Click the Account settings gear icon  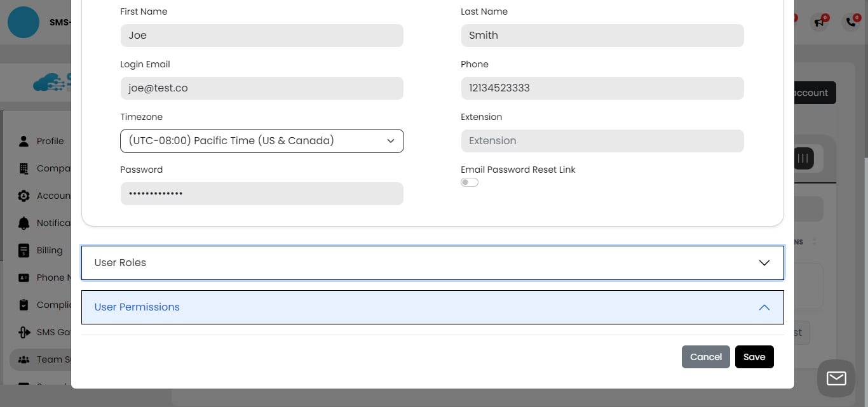(24, 195)
